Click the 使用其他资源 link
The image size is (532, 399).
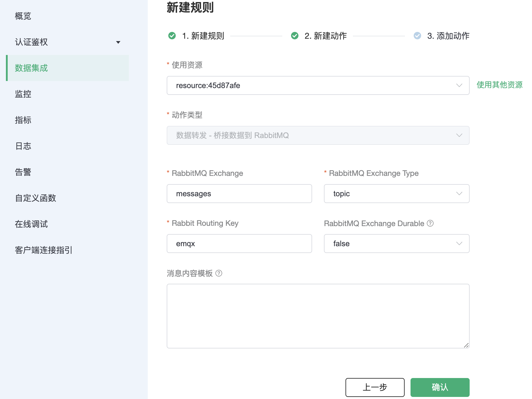pos(499,85)
